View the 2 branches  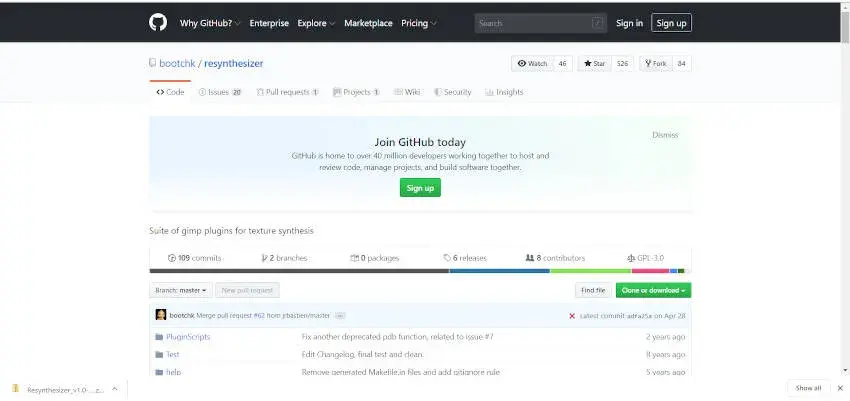click(x=284, y=258)
